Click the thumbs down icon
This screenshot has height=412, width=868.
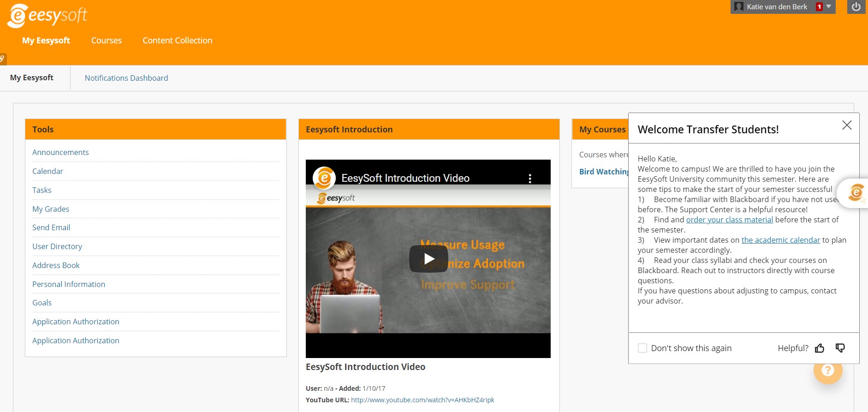coord(840,348)
